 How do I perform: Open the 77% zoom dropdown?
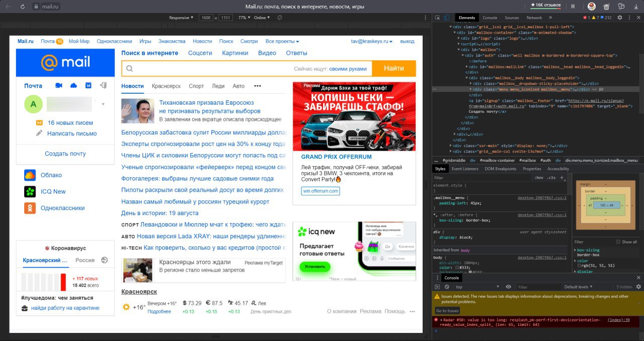(x=244, y=18)
